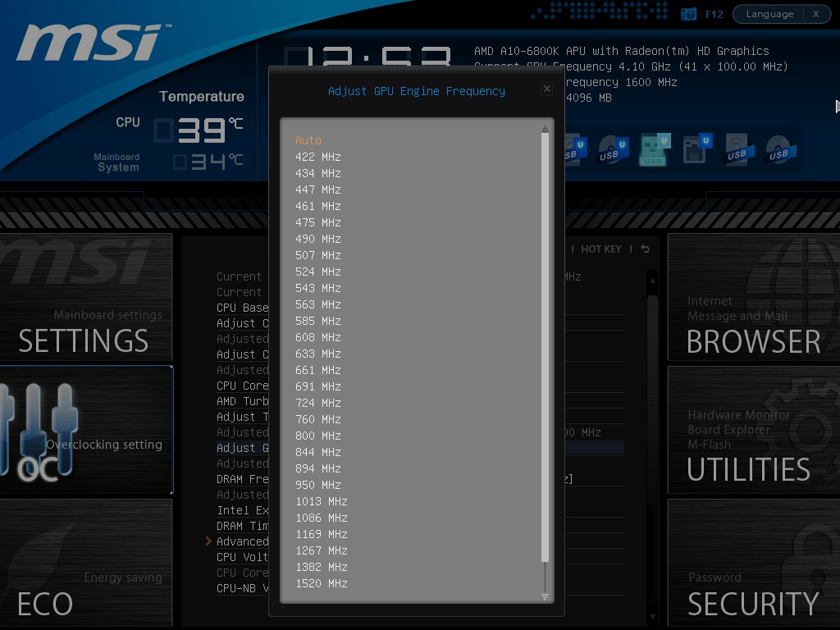This screenshot has width=840, height=630.
Task: Click the frequency list scroll down arrow
Action: coord(545,597)
